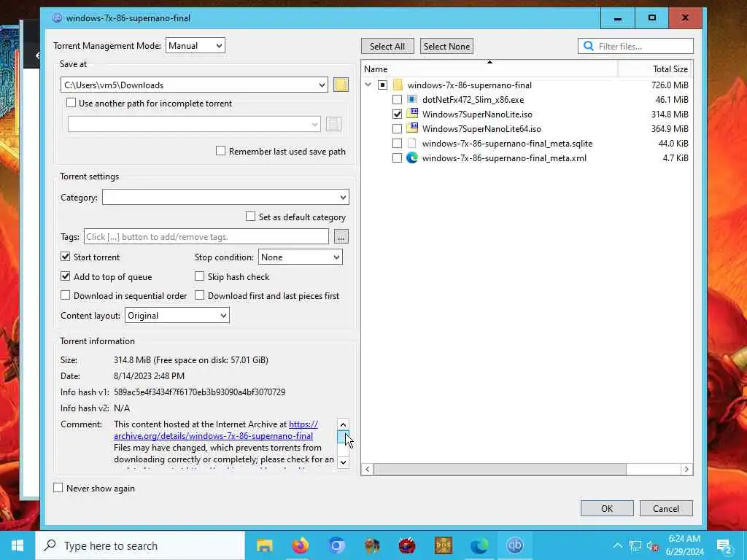Open the notification center icon
The image size is (747, 560).
[724, 545]
